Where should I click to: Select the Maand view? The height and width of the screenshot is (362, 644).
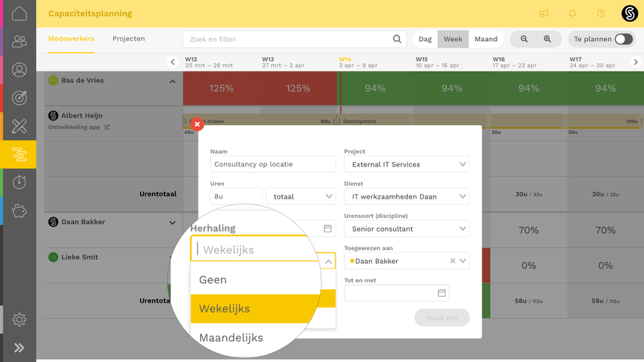click(x=486, y=39)
